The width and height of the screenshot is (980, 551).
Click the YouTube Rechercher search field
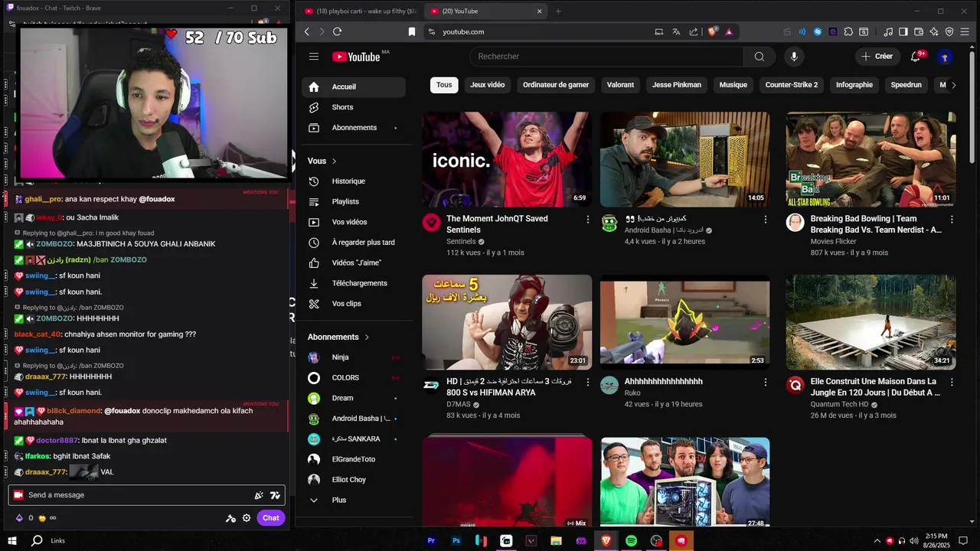coord(606,57)
